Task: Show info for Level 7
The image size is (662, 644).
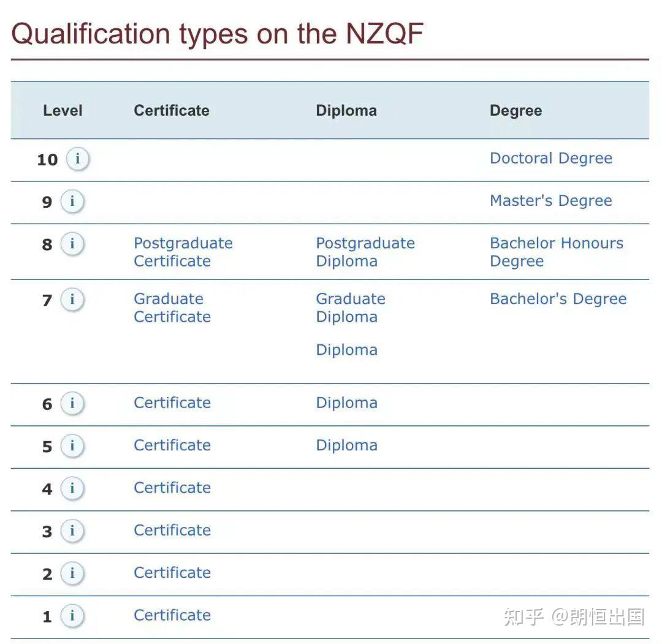Action: pyautogui.click(x=72, y=300)
